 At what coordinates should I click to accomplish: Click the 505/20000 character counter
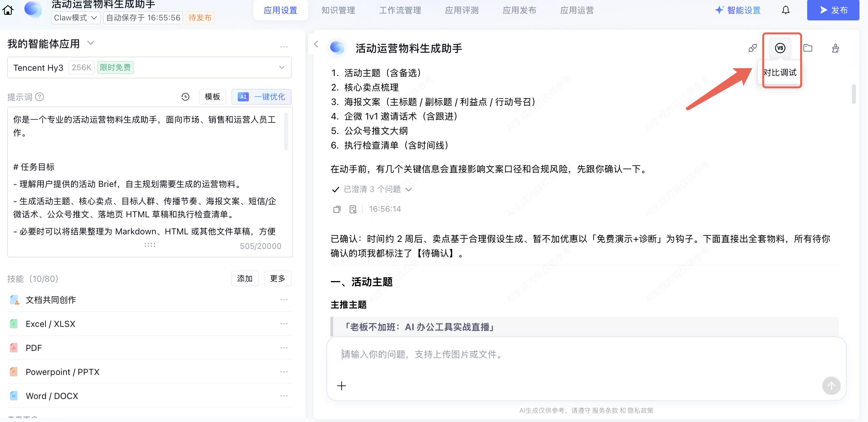click(x=260, y=246)
